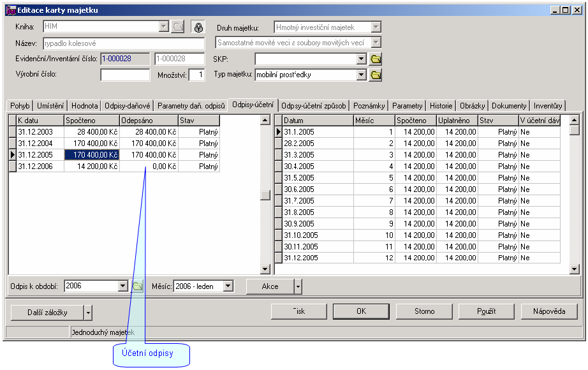The height and width of the screenshot is (370, 588).
Task: Click folder icon next to Typ majetku
Action: 376,75
